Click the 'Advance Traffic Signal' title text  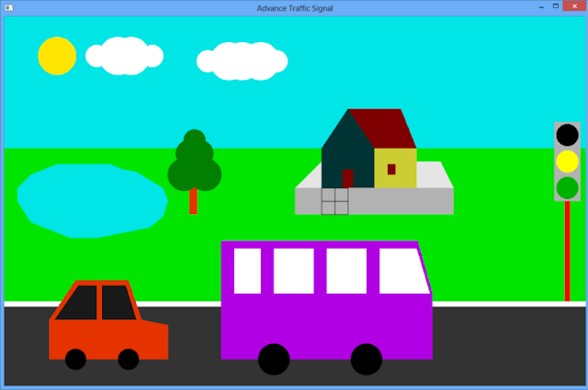pyautogui.click(x=295, y=8)
